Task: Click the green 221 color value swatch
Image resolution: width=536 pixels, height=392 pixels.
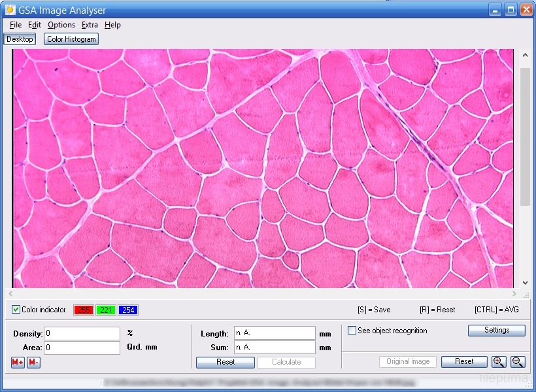Action: (x=106, y=310)
